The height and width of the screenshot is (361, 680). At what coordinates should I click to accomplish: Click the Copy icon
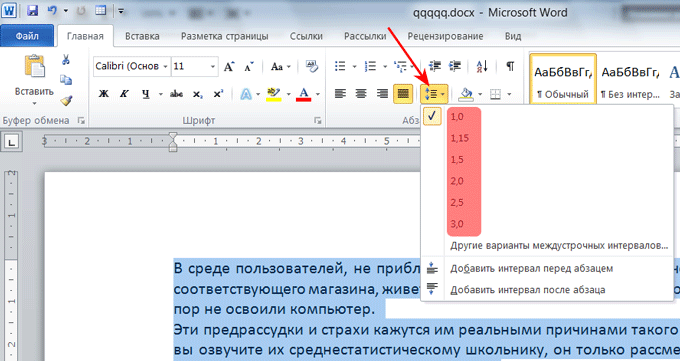point(66,80)
